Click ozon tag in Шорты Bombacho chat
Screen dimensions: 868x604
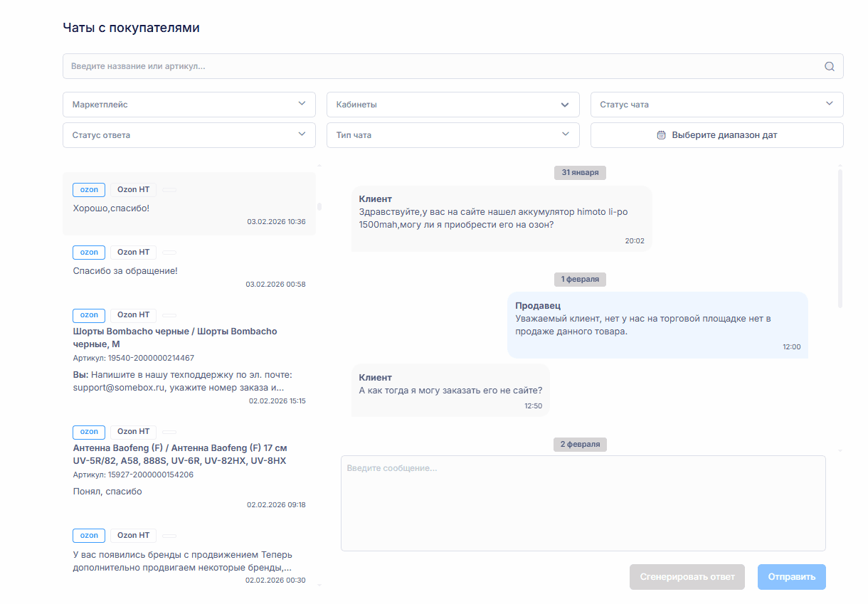click(89, 315)
